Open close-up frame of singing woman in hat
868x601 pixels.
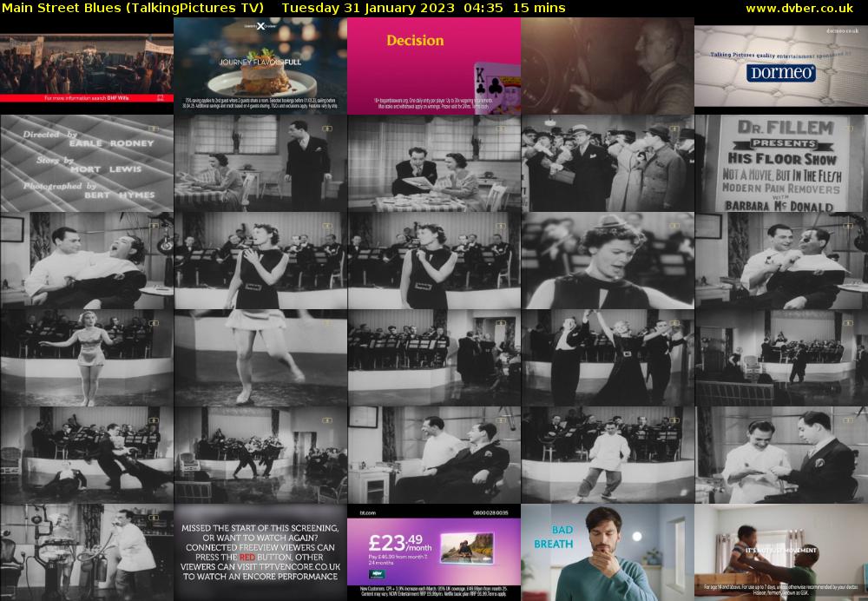point(608,261)
